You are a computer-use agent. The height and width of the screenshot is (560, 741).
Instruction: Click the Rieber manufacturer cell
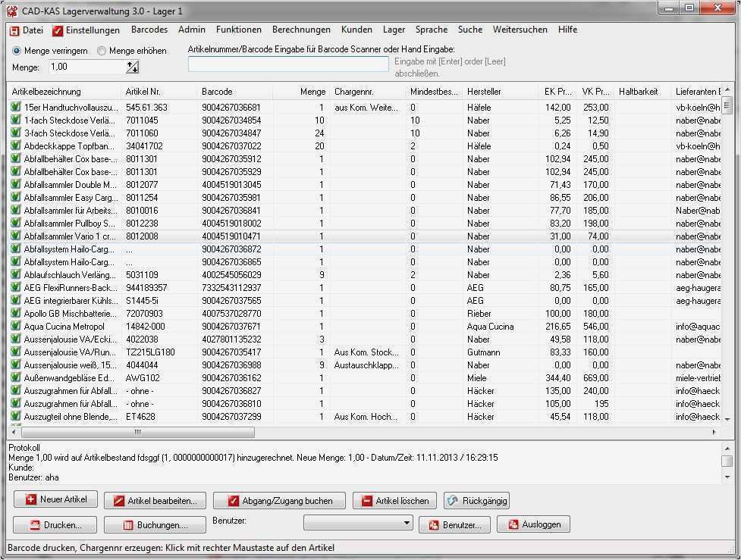[x=479, y=314]
